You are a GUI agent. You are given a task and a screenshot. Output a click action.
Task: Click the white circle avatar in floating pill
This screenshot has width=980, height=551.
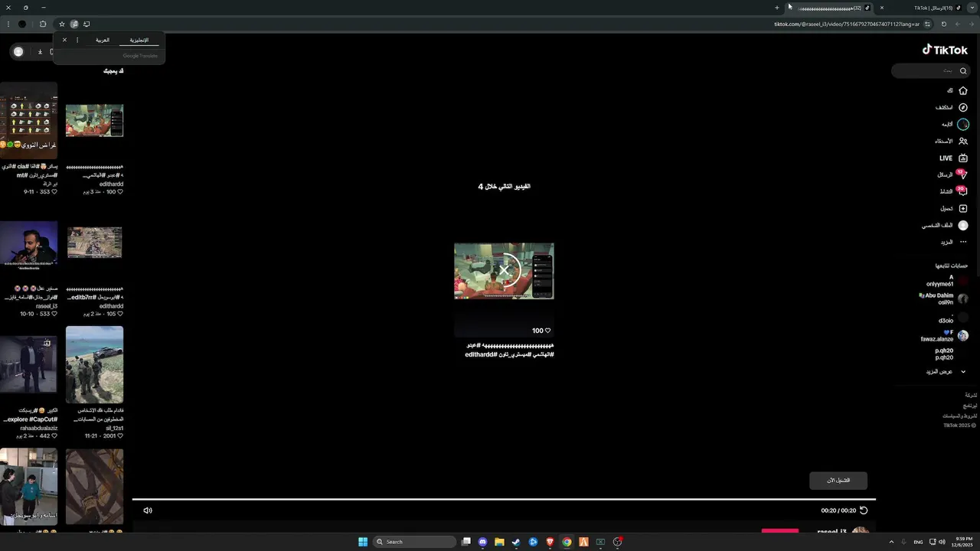[18, 51]
